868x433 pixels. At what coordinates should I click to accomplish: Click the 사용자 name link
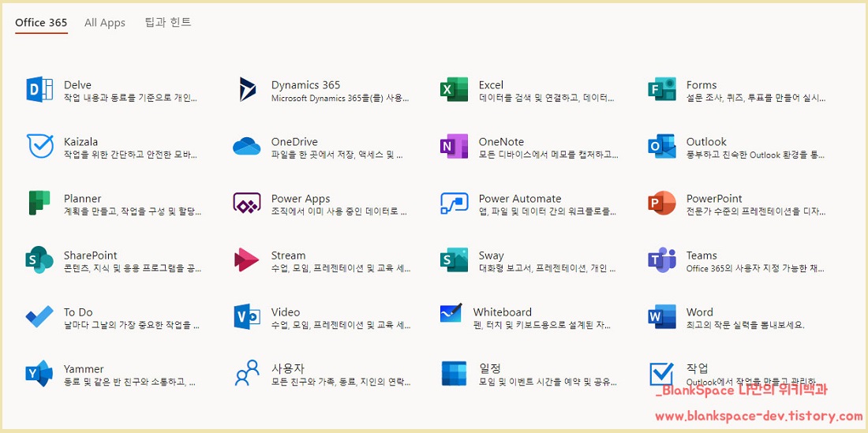coord(288,368)
